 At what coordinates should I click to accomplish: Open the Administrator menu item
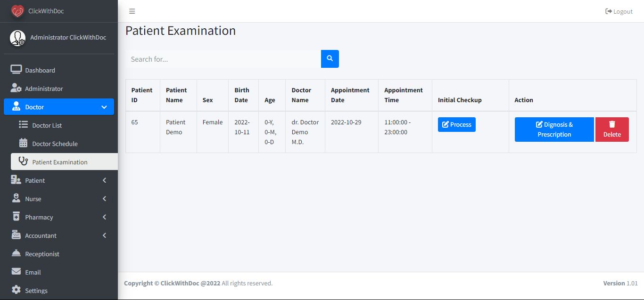click(x=59, y=88)
